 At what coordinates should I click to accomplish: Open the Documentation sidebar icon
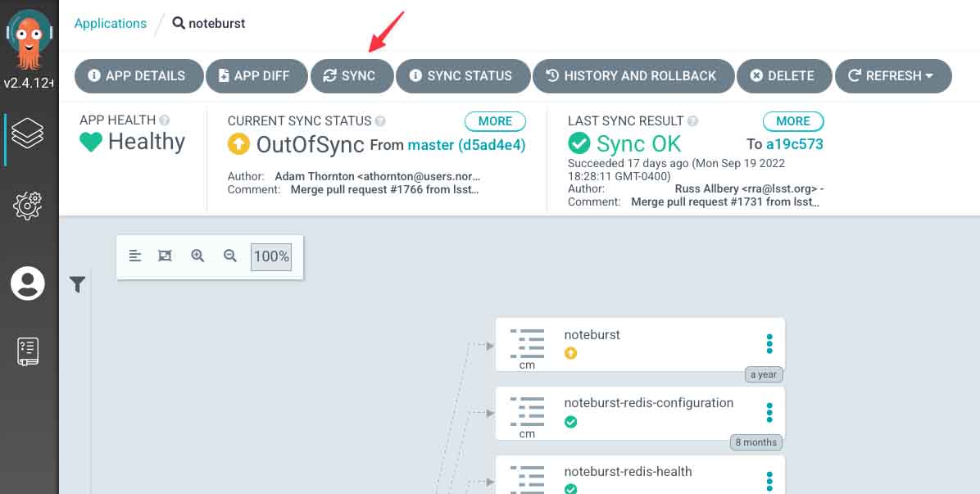point(29,351)
